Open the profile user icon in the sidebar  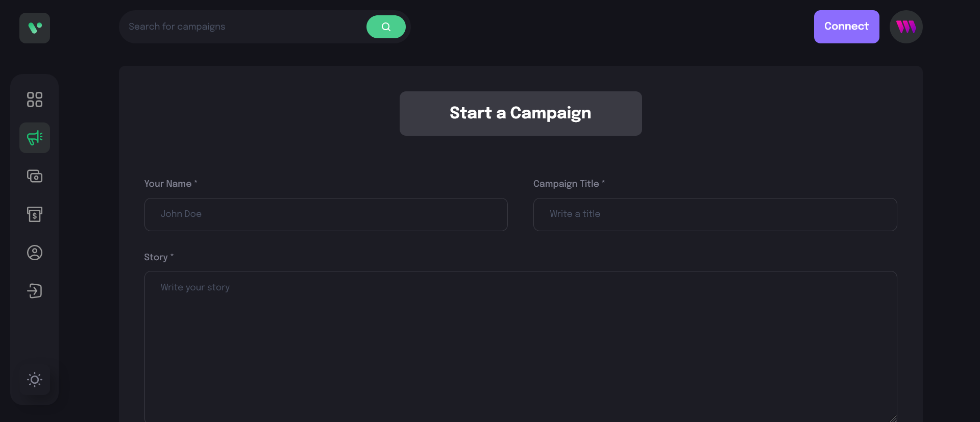pyautogui.click(x=35, y=253)
